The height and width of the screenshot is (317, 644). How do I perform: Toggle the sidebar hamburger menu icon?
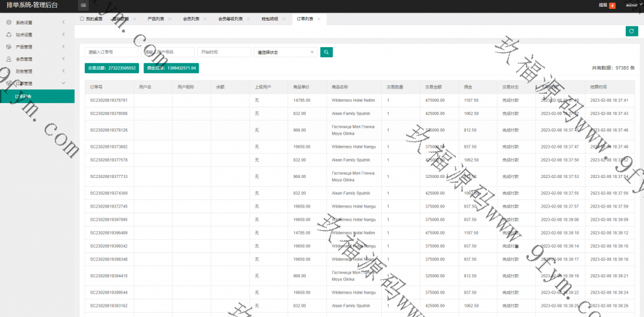83,6
